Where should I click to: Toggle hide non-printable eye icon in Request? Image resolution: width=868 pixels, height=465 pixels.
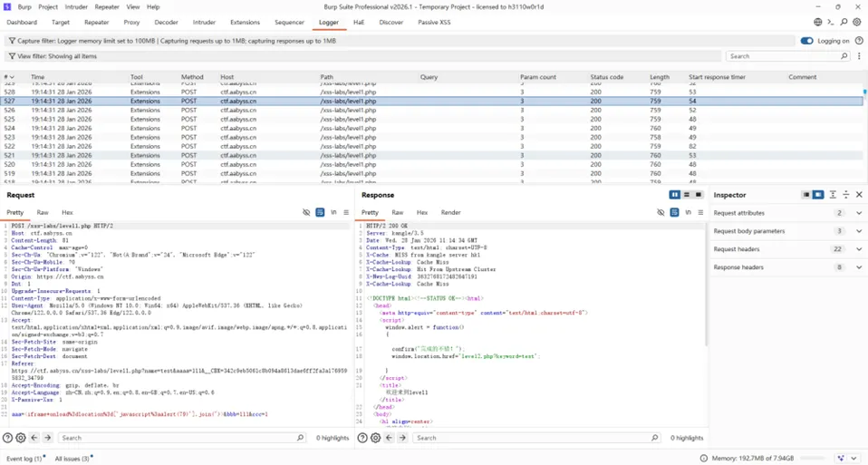(x=306, y=213)
